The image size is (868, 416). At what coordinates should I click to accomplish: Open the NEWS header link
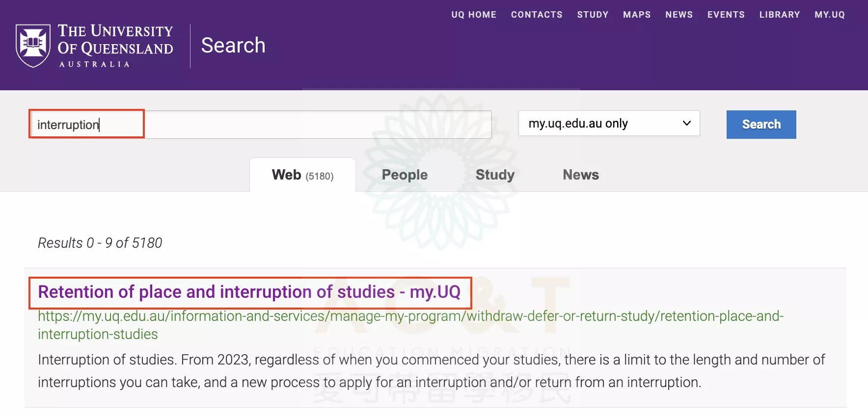tap(679, 15)
